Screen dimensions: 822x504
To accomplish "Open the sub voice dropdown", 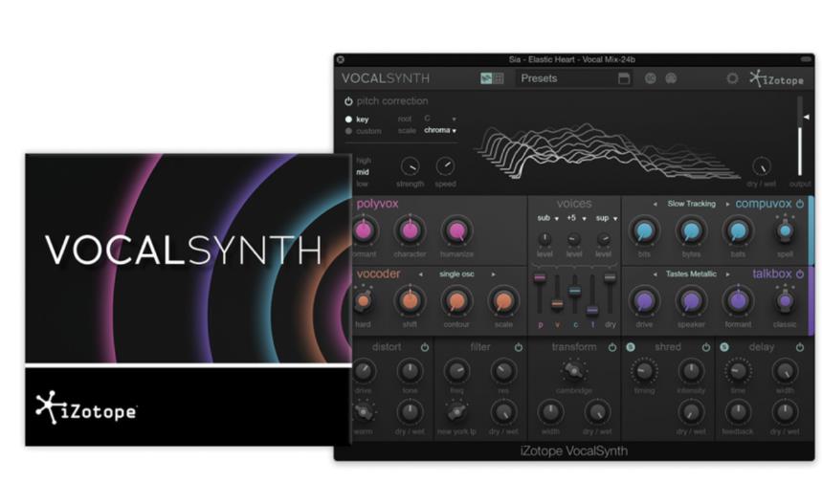I will 547,218.
